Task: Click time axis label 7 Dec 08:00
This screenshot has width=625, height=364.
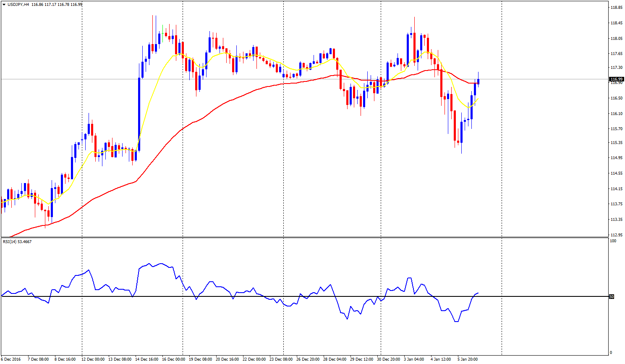Action: click(x=38, y=359)
